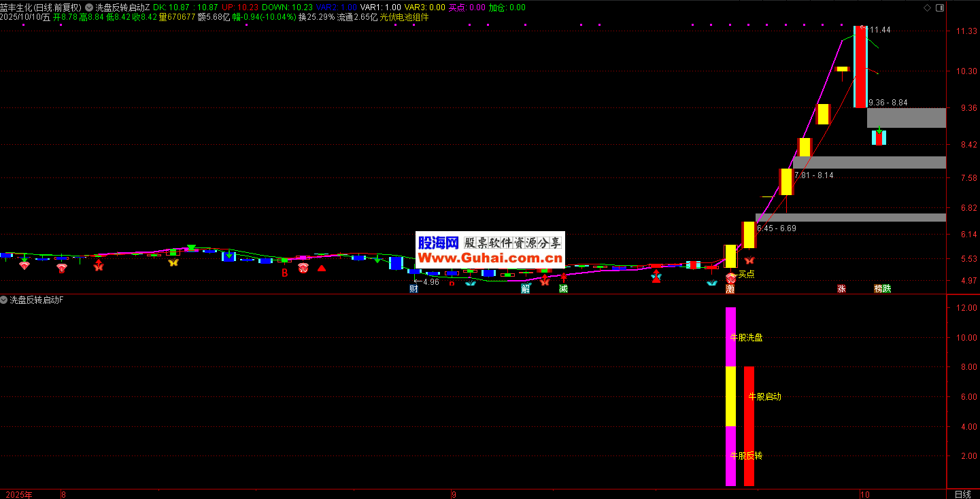Click the red 涨 marker icon
This screenshot has height=499, width=980.
tap(841, 289)
